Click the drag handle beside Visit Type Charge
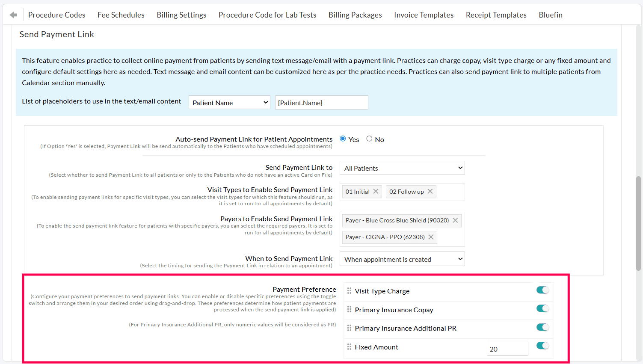The image size is (643, 364). [x=349, y=291]
